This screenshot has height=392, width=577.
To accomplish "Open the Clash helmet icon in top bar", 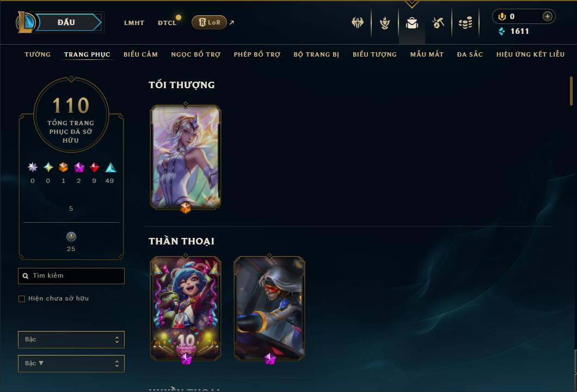I will (357, 23).
